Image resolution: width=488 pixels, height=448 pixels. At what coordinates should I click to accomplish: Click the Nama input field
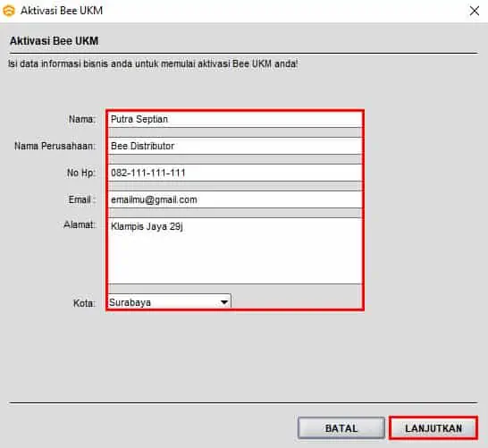[235, 119]
